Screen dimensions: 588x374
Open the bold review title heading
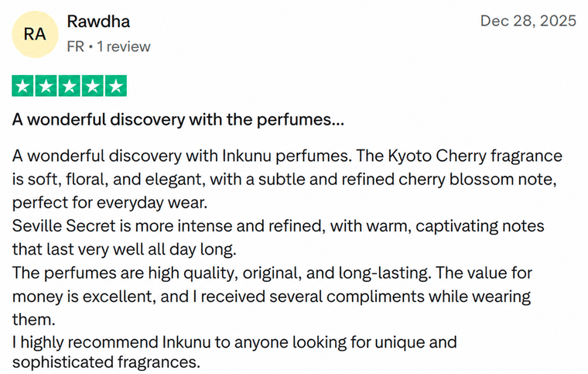pos(178,120)
